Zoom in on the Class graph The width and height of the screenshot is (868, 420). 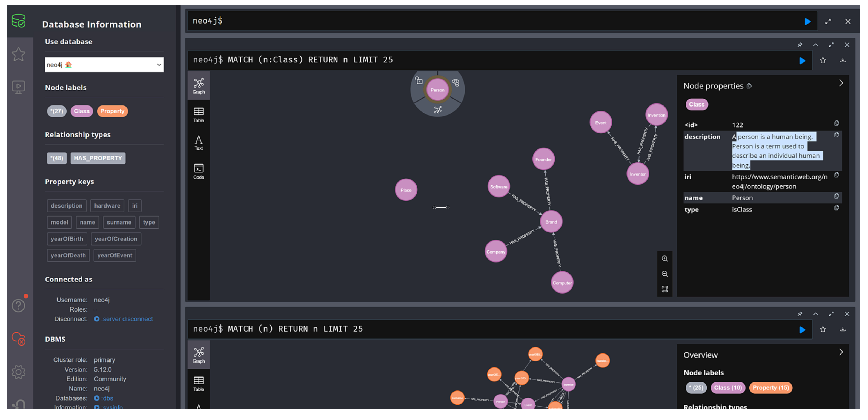664,259
